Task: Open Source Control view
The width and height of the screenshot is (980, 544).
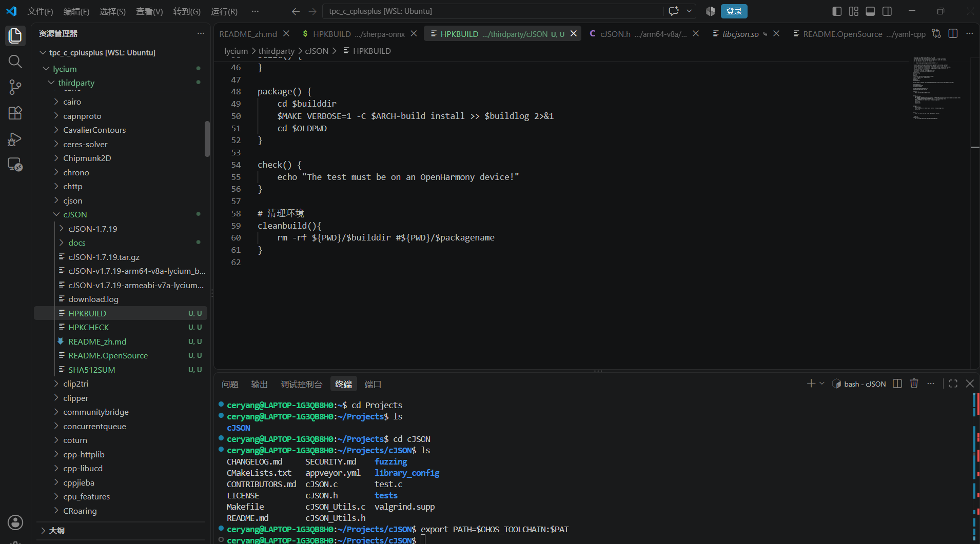Action: pyautogui.click(x=15, y=87)
